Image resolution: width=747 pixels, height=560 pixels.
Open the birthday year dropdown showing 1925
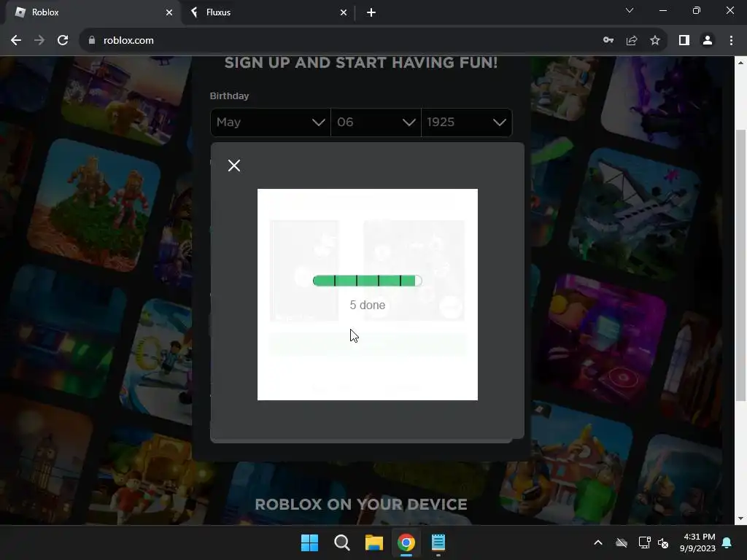[466, 122]
